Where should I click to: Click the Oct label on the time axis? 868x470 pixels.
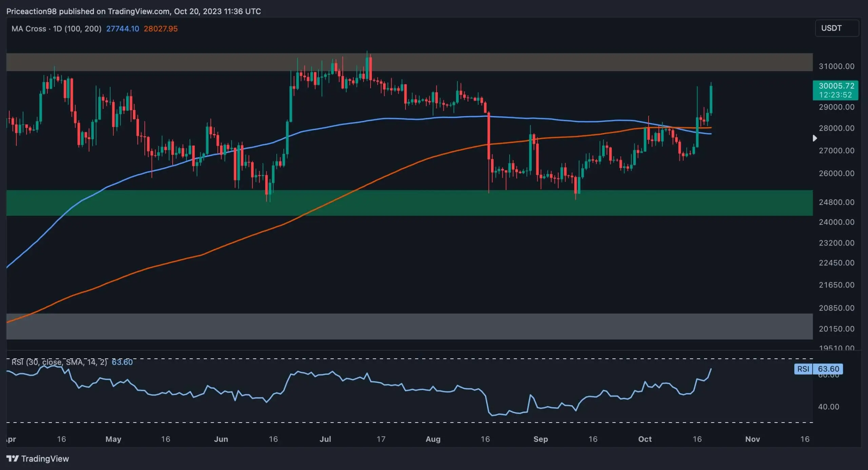[645, 438]
